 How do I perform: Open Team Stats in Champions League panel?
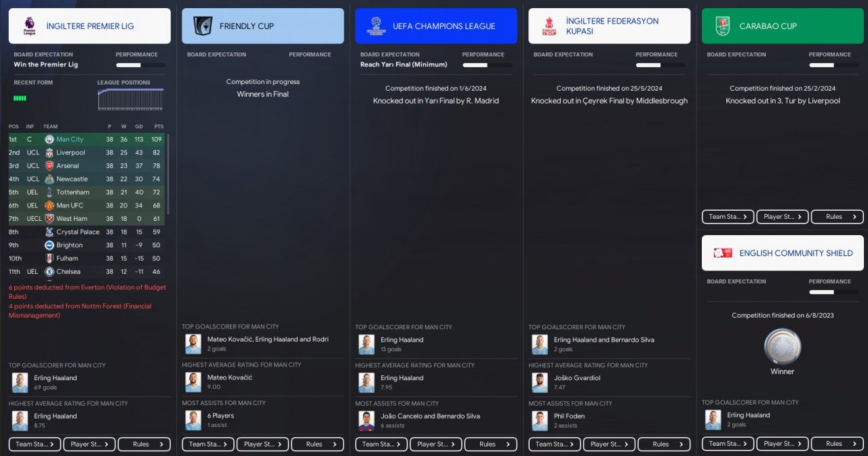click(382, 444)
